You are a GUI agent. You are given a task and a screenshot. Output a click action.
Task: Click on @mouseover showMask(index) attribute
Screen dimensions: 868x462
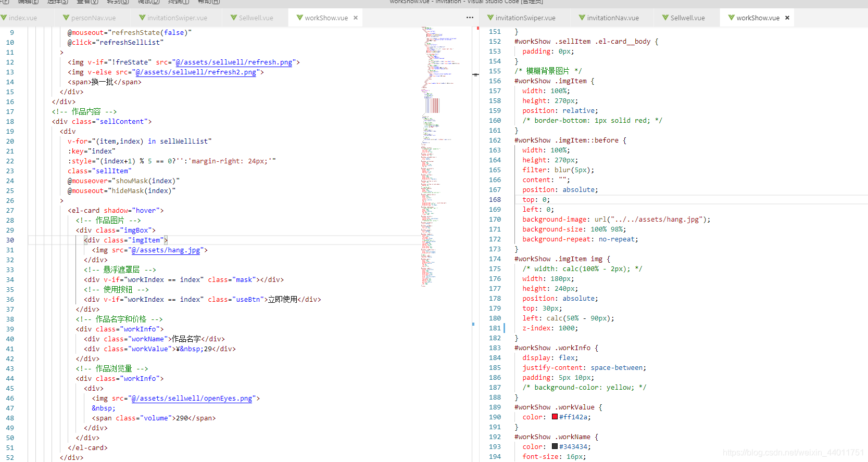pos(123,181)
